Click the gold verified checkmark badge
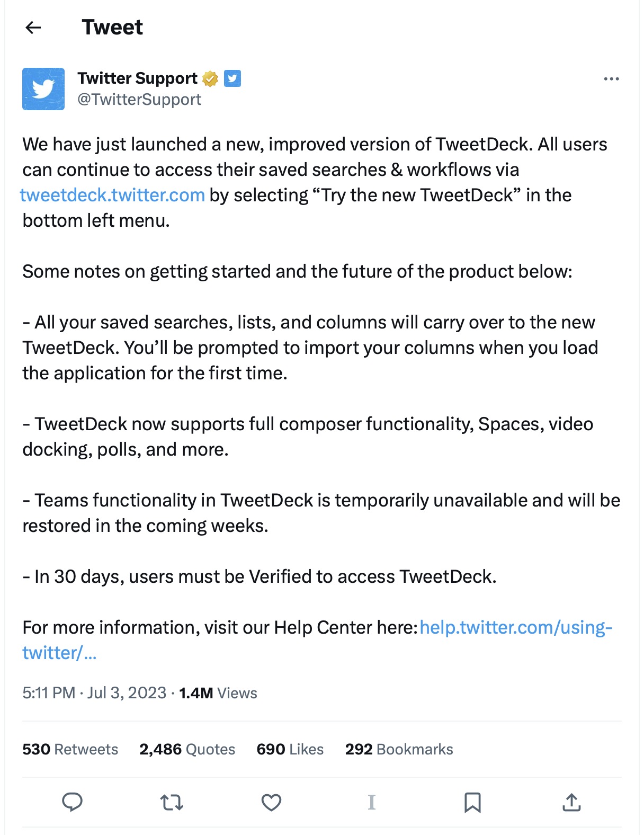Image resolution: width=644 pixels, height=835 pixels. [x=210, y=78]
